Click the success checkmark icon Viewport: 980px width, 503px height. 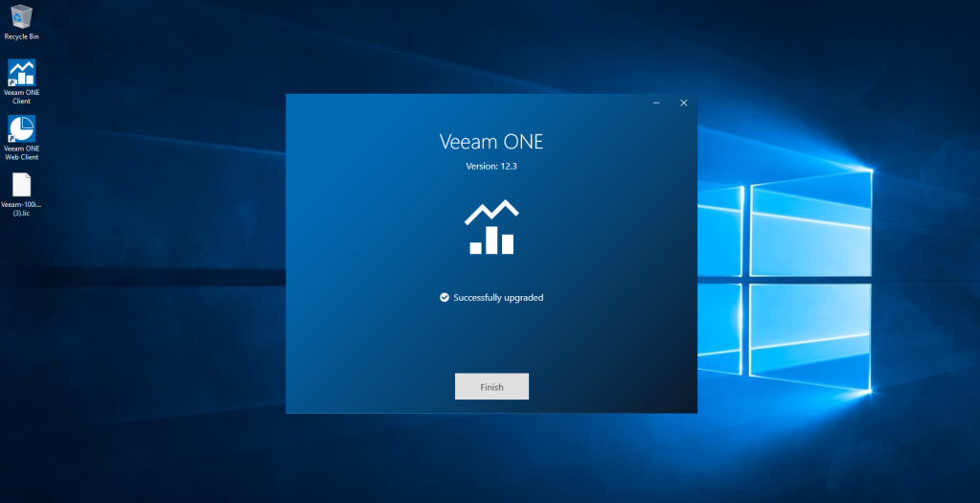444,297
